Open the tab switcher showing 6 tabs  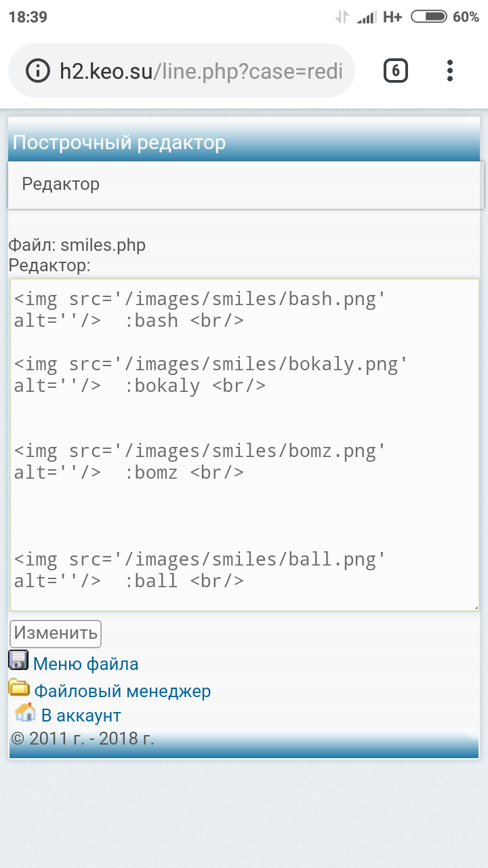pos(396,71)
